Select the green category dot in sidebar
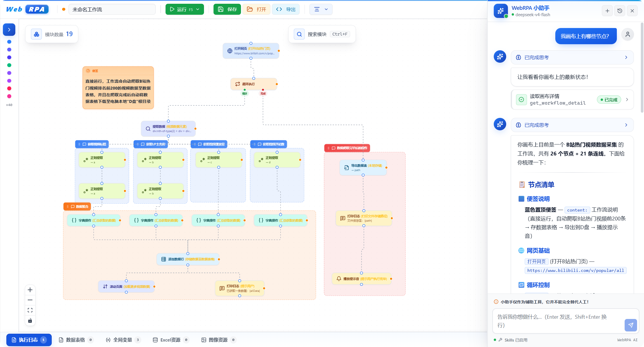The image size is (644, 347). point(9,65)
